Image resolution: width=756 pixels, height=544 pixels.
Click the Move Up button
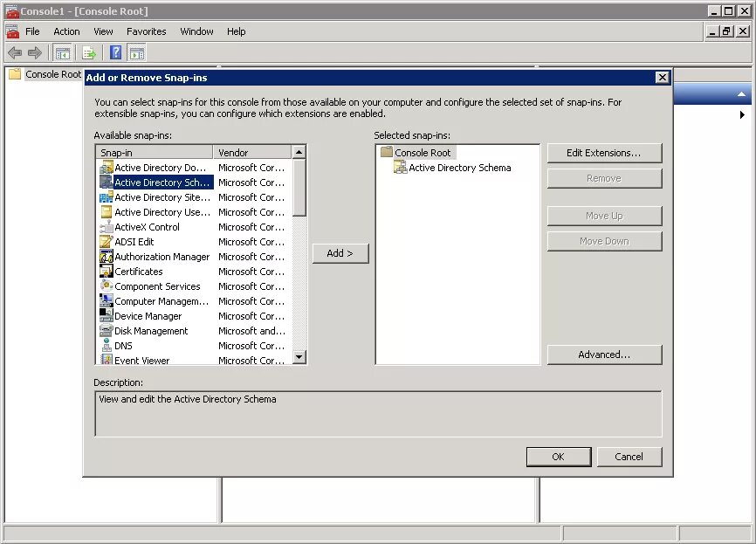coord(604,216)
